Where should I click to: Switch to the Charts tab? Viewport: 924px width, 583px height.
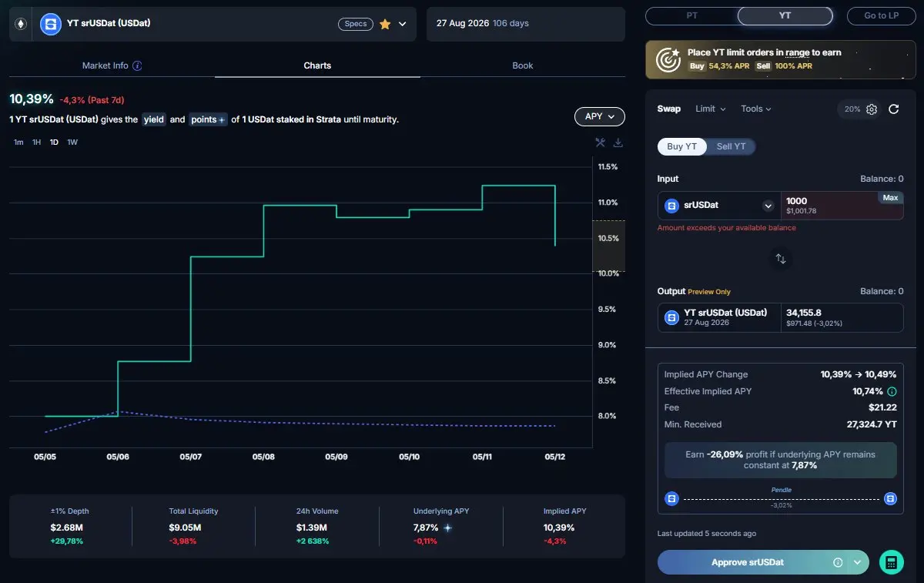(317, 65)
